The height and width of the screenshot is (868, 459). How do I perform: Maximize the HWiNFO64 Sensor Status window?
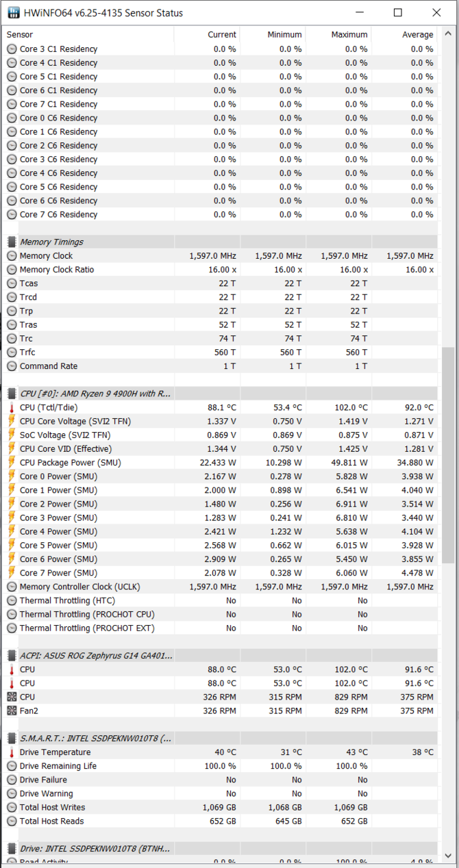[x=398, y=13]
